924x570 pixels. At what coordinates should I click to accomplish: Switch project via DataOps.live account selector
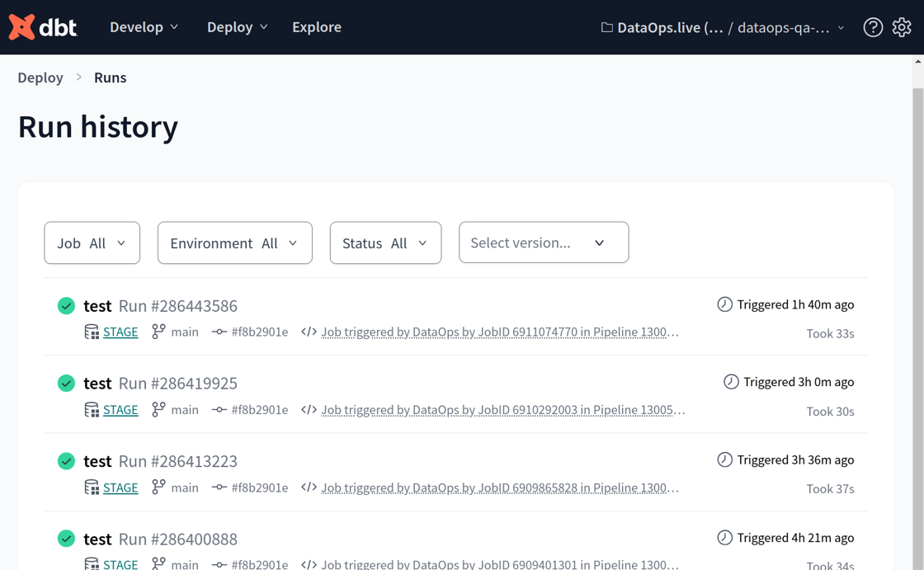coord(722,27)
